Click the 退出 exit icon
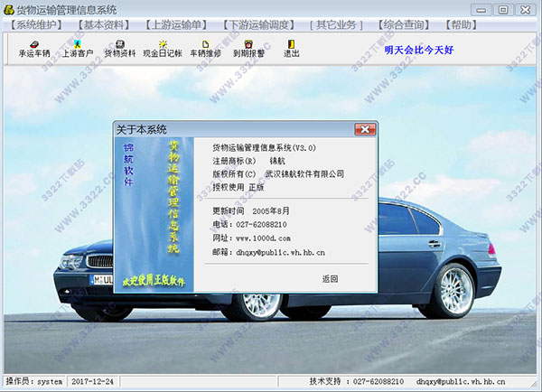The width and height of the screenshot is (542, 392). (x=292, y=49)
